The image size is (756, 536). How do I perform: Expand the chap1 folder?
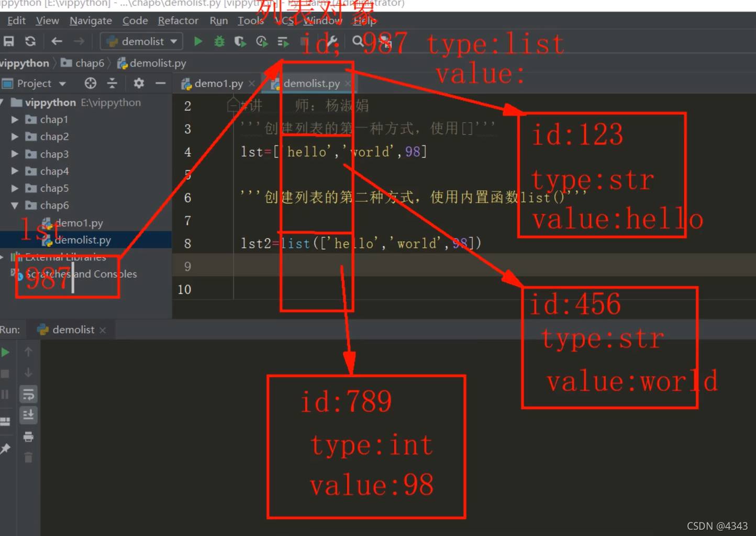(15, 120)
